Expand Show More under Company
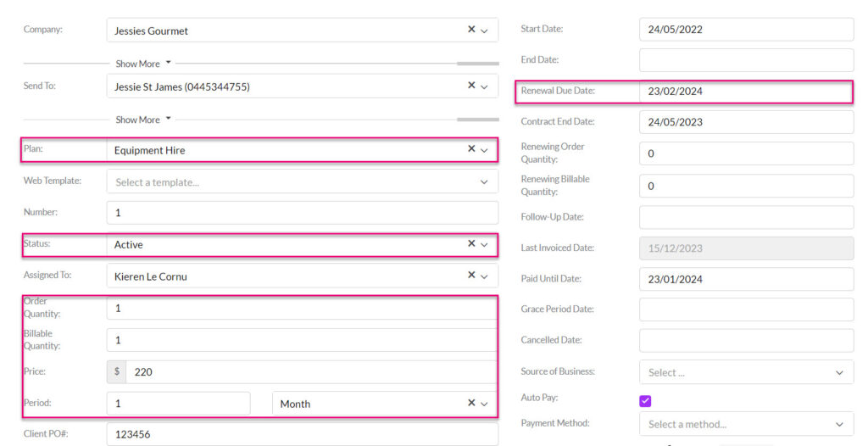The image size is (868, 446). point(142,63)
